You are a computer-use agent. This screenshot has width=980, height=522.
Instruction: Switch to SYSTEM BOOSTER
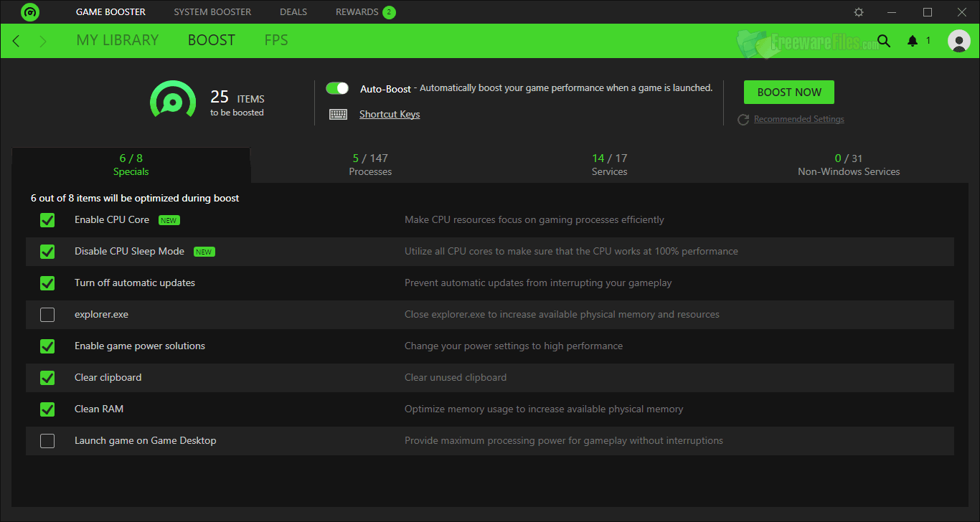point(212,11)
